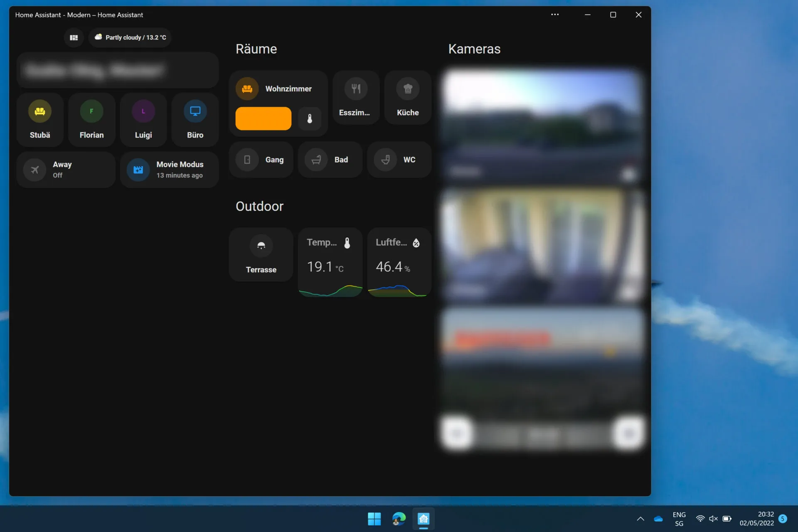The width and height of the screenshot is (798, 532).
Task: Open the Wohnzimmer sofa icon
Action: [x=247, y=89]
